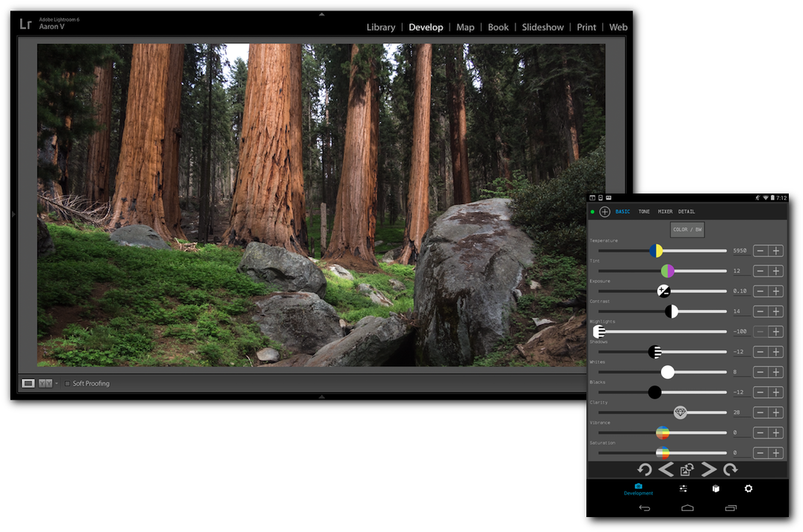This screenshot has height=532, width=803.
Task: Click the Exposure slider handle
Action: point(663,291)
